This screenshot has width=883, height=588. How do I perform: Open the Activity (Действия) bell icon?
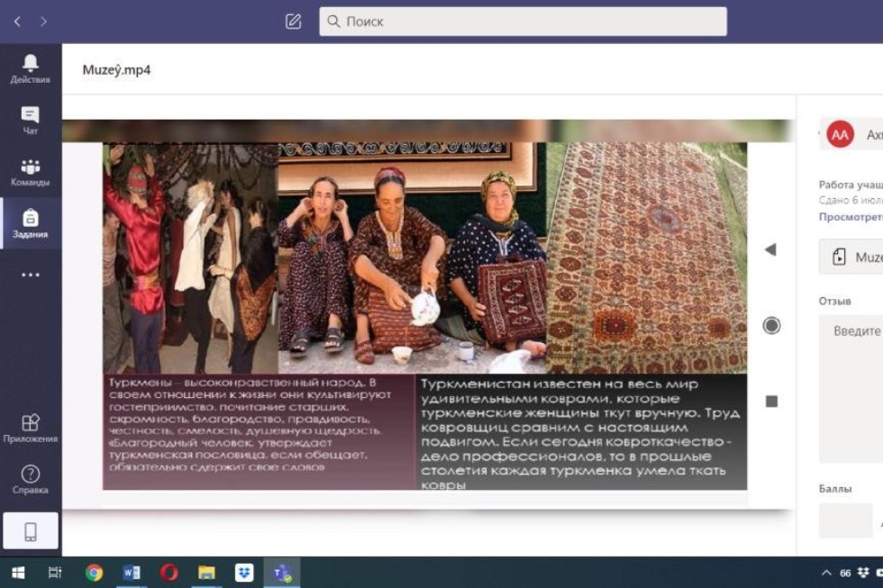[x=31, y=68]
